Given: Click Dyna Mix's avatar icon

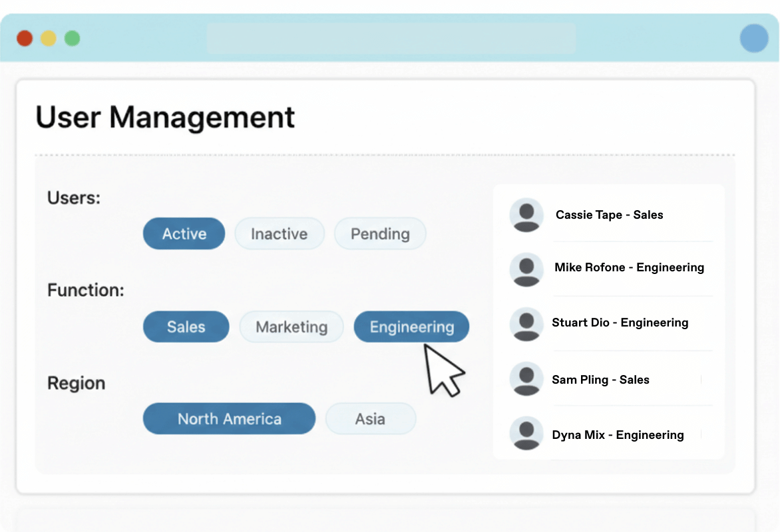Looking at the screenshot, I should [526, 433].
